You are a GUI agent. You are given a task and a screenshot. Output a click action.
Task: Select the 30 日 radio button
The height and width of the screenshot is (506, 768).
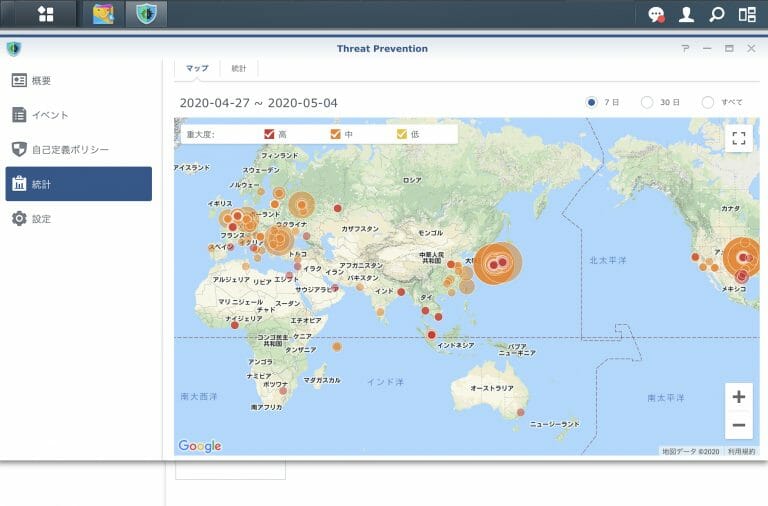pyautogui.click(x=647, y=102)
